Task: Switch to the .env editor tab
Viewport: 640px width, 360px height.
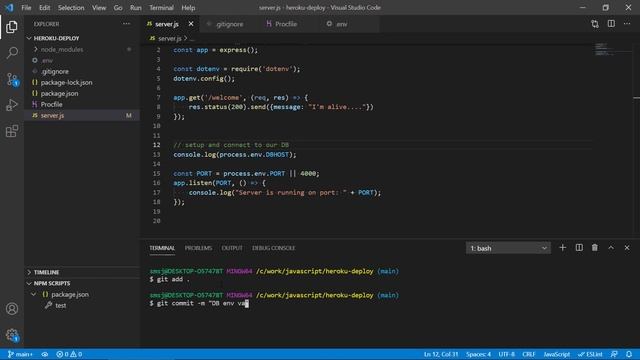Action: (x=341, y=24)
